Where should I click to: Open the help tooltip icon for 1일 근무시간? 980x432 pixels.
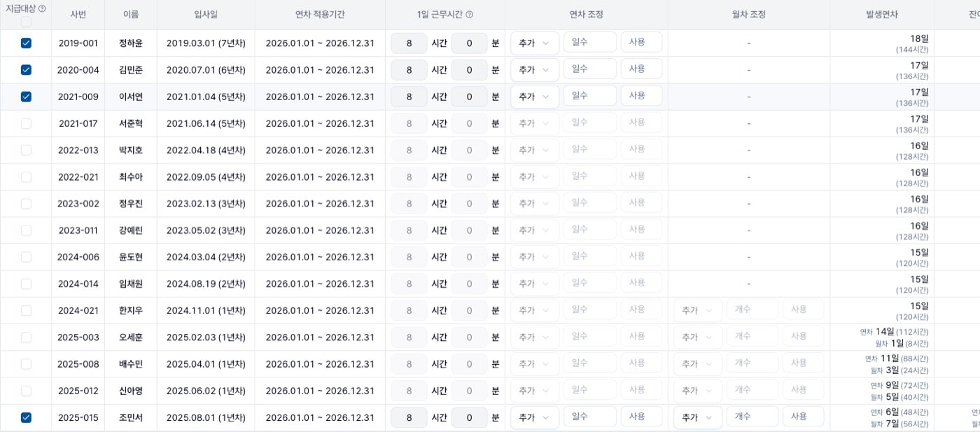click(470, 15)
